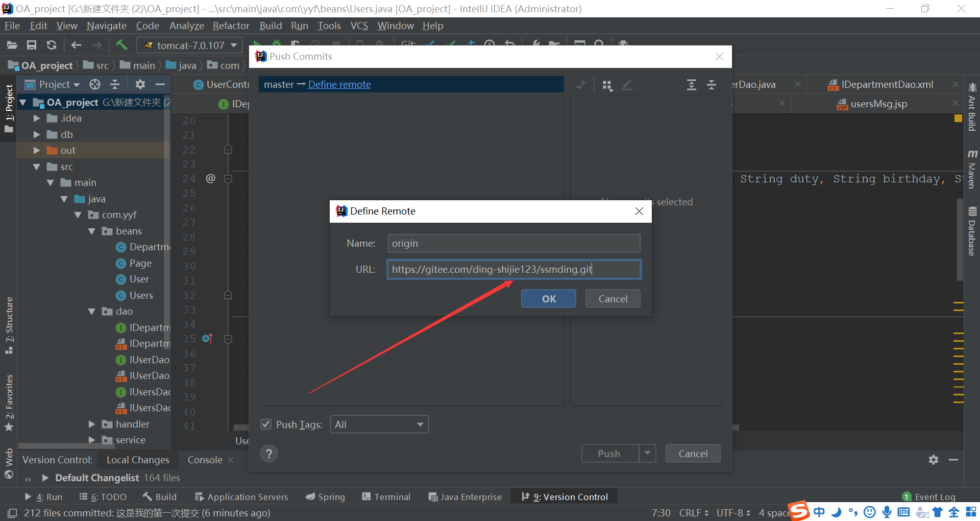This screenshot has height=521, width=980.
Task: Click the Name field containing origin
Action: pyautogui.click(x=513, y=243)
